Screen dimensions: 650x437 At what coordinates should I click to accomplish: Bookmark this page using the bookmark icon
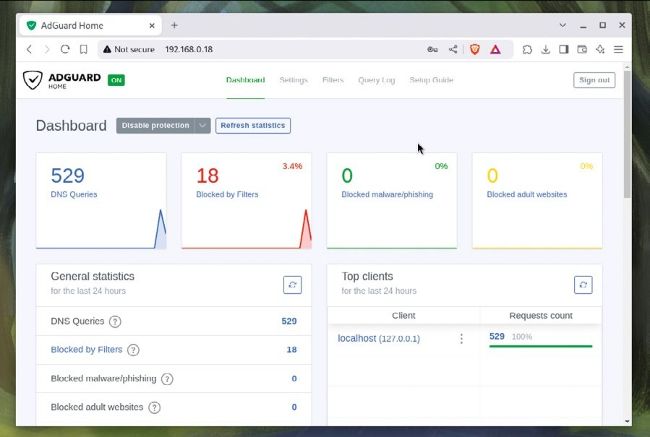[83, 49]
